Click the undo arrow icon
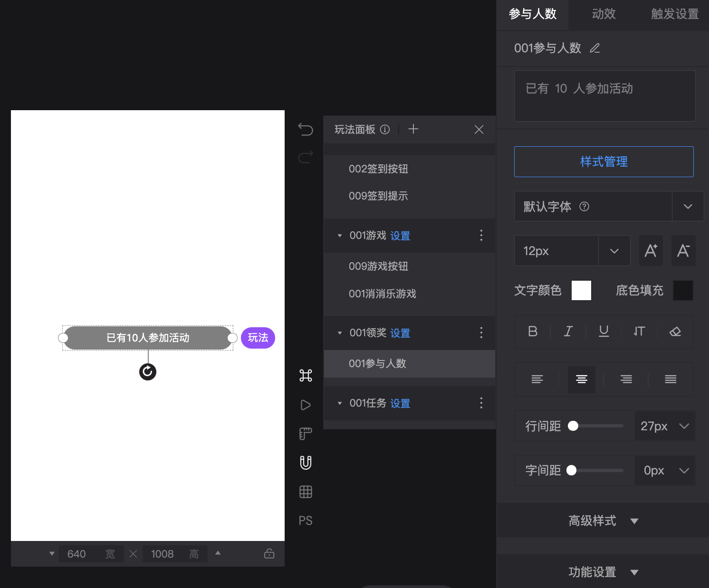 [306, 129]
